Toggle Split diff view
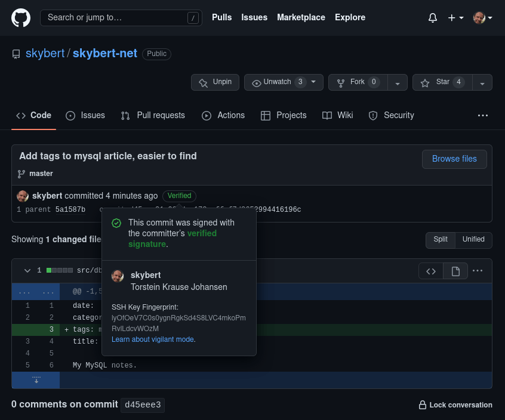 (x=441, y=239)
